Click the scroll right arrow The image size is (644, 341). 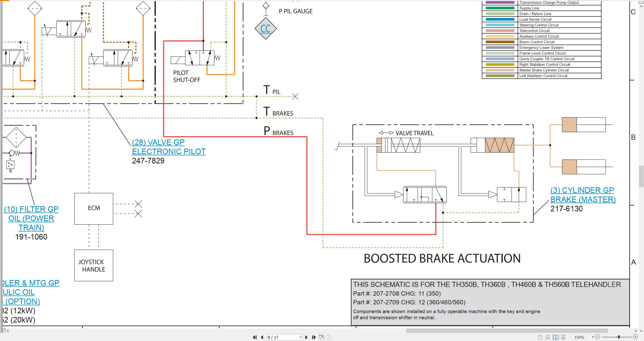click(x=636, y=331)
